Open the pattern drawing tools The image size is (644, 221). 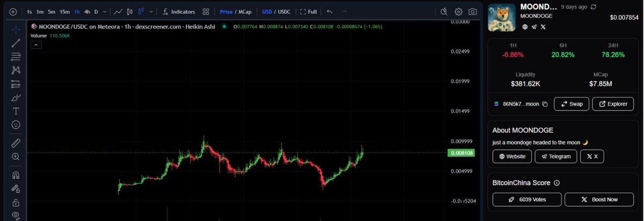(16, 70)
